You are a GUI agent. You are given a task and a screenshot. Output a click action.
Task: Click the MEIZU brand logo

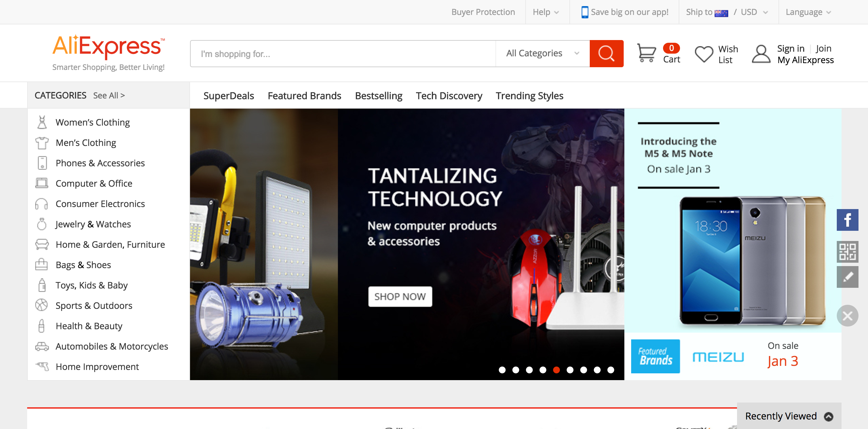coord(718,357)
